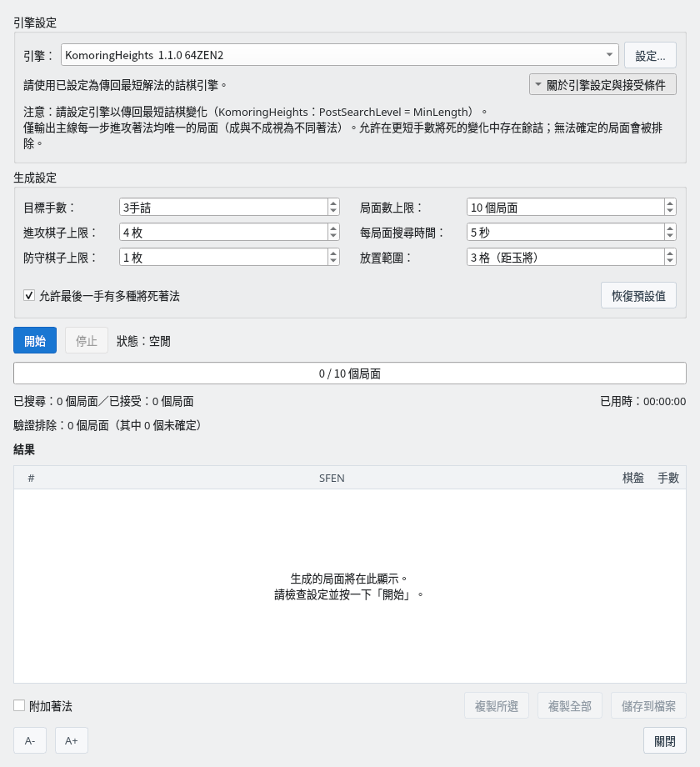Viewport: 700px width, 767px height.
Task: Click the 手數 column header
Action: pos(668,478)
